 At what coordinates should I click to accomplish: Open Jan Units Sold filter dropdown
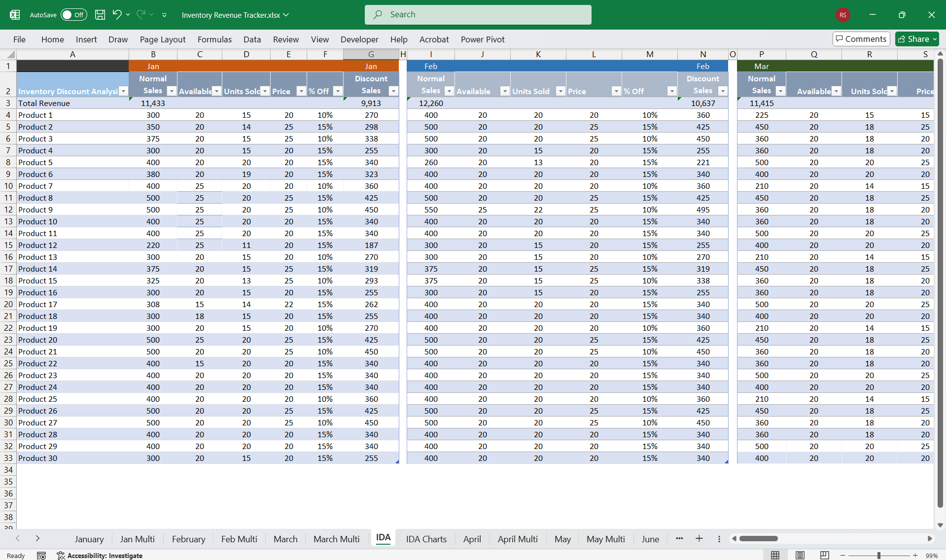265,91
